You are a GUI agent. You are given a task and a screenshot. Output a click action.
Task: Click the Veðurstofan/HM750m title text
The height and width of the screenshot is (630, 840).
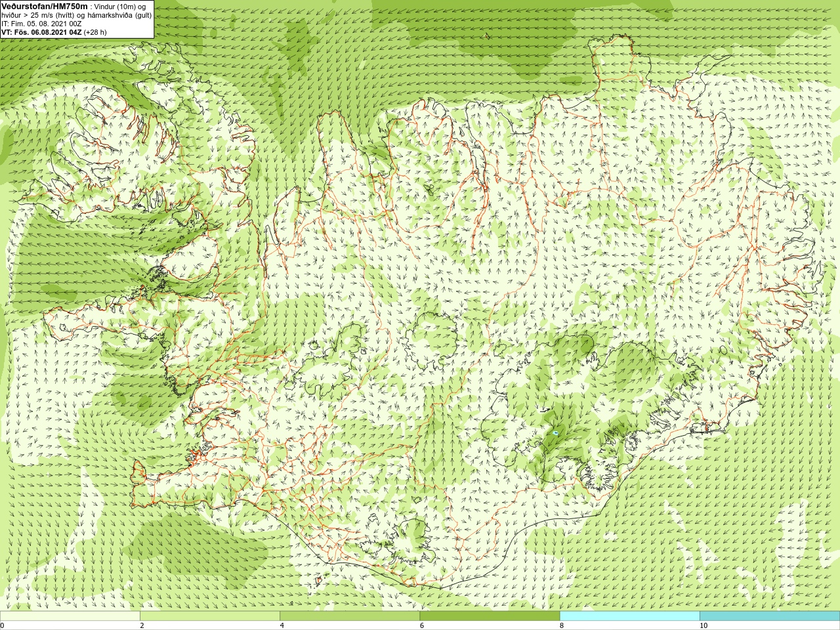[45, 6]
